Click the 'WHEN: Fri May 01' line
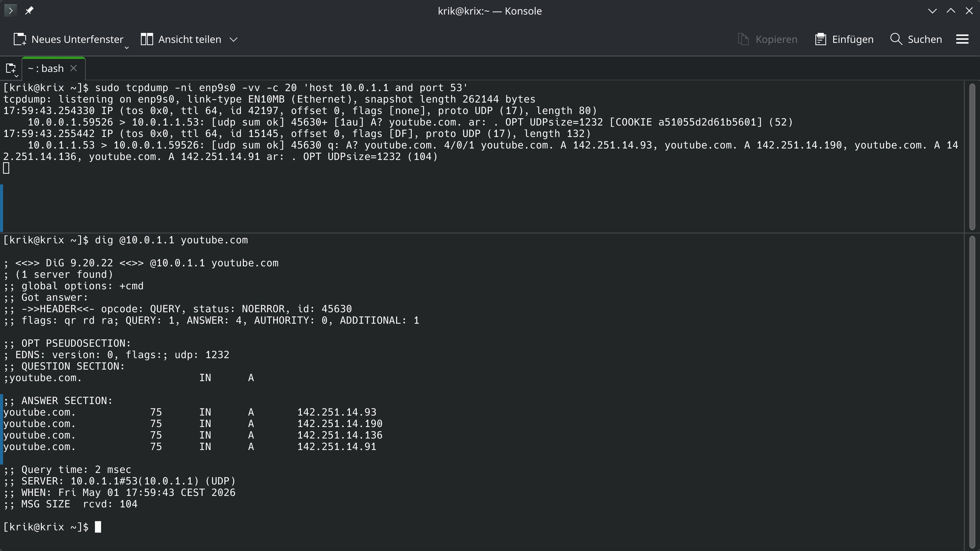The height and width of the screenshot is (551, 980). [x=119, y=492]
